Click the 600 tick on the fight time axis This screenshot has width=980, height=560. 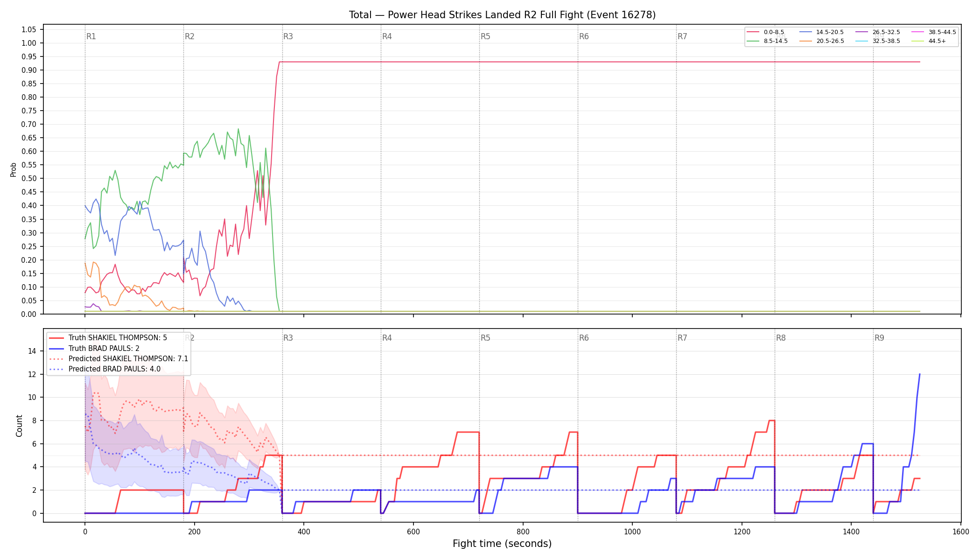coord(413,532)
